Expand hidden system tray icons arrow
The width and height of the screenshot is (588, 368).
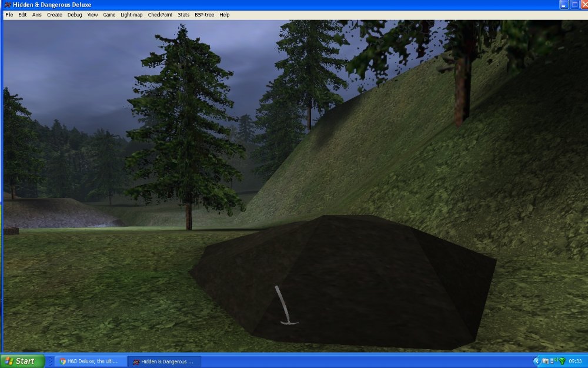tap(537, 362)
